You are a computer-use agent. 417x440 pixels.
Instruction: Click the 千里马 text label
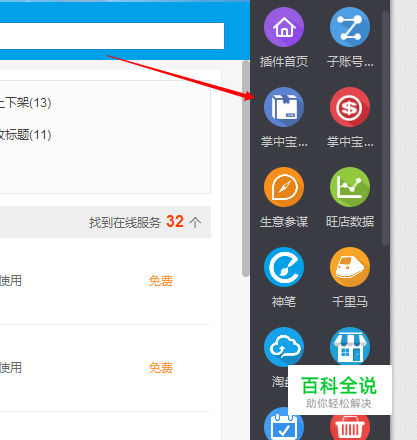coord(350,302)
